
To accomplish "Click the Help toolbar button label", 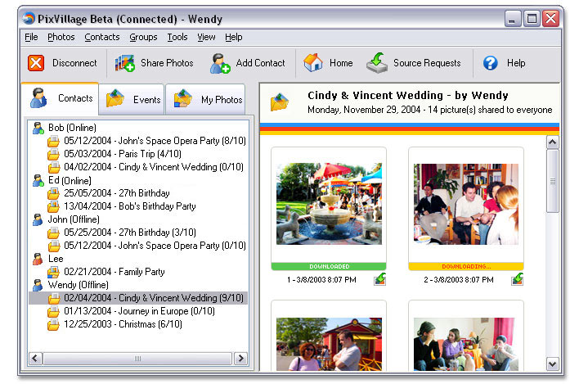I will coord(516,63).
